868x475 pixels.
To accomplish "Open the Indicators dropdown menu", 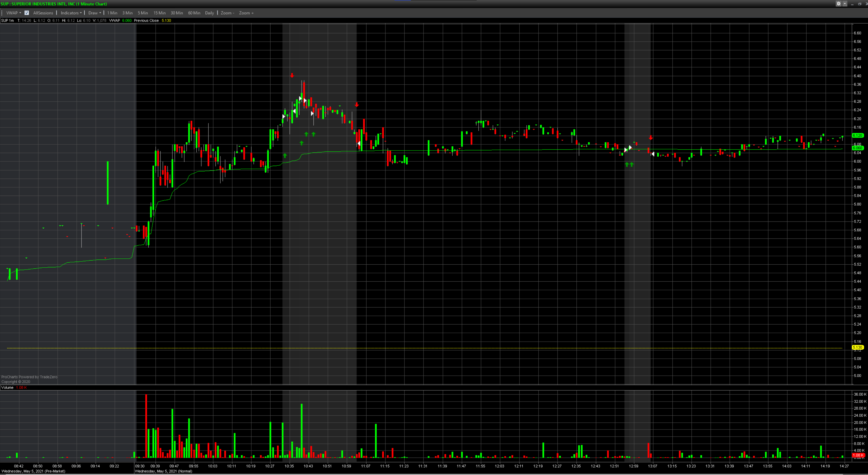I will tap(71, 13).
